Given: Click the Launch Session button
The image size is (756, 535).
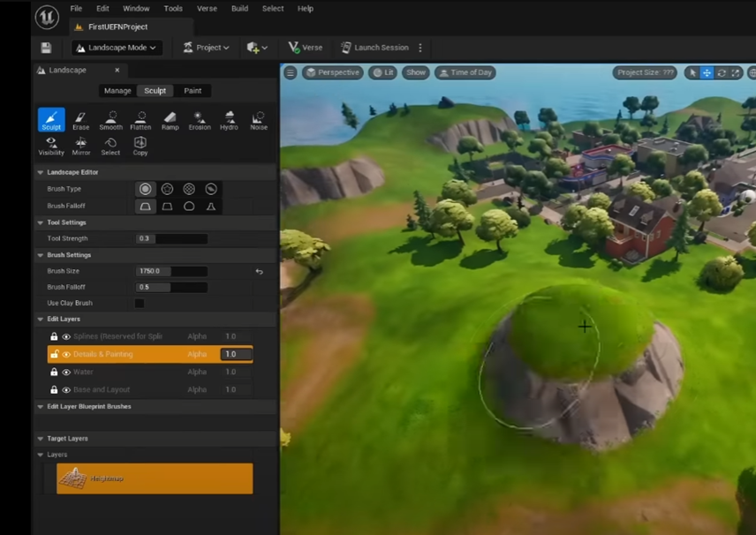Looking at the screenshot, I should tap(374, 48).
